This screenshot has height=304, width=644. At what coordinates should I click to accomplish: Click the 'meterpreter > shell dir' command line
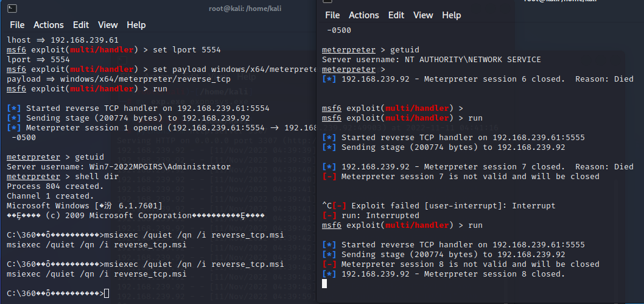pos(63,177)
